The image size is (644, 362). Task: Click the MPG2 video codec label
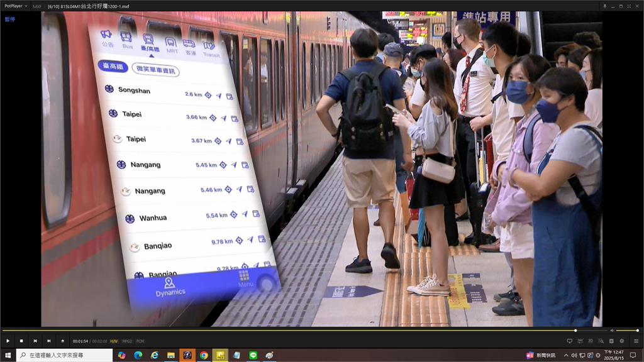[127, 341]
